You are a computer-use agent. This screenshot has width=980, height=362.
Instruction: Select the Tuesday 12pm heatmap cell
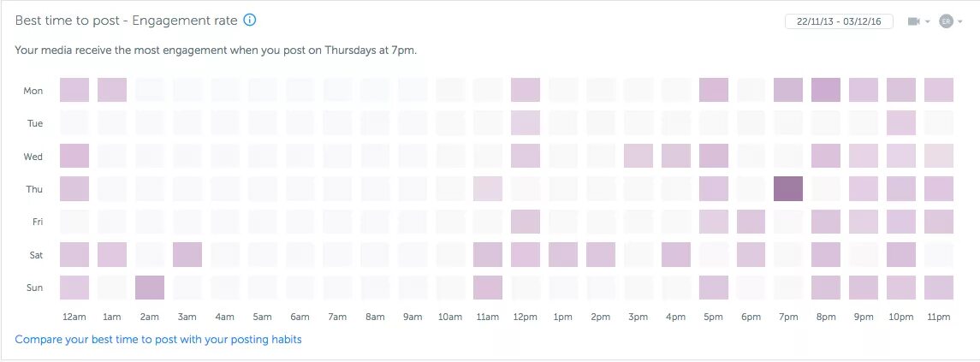tap(526, 123)
